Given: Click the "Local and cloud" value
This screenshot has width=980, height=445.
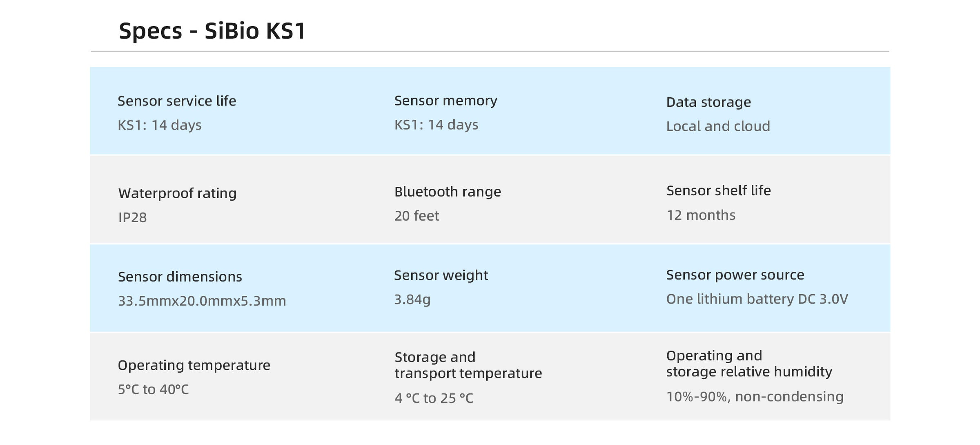Looking at the screenshot, I should point(718,126).
